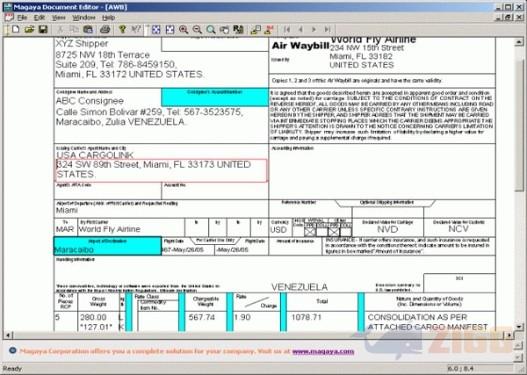Toggle the first crossed checkbox beside USD
The height and width of the screenshot is (375, 527).
(x=310, y=232)
